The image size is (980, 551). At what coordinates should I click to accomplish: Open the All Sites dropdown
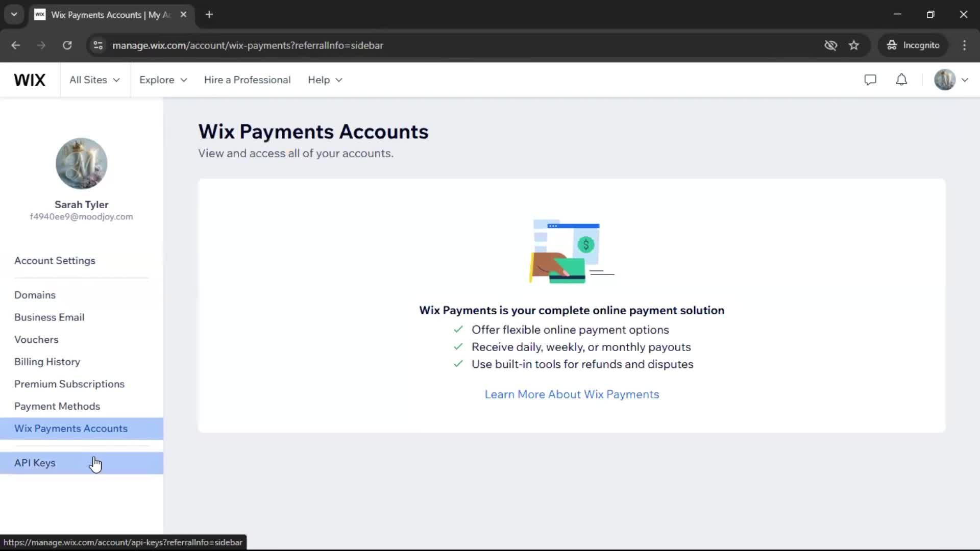coord(95,80)
